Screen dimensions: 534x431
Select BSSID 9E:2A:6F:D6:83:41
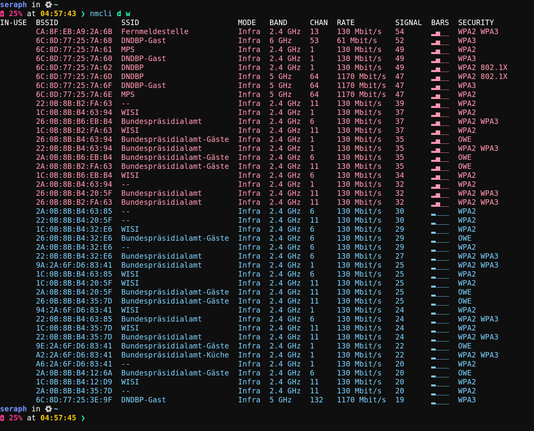(74, 346)
